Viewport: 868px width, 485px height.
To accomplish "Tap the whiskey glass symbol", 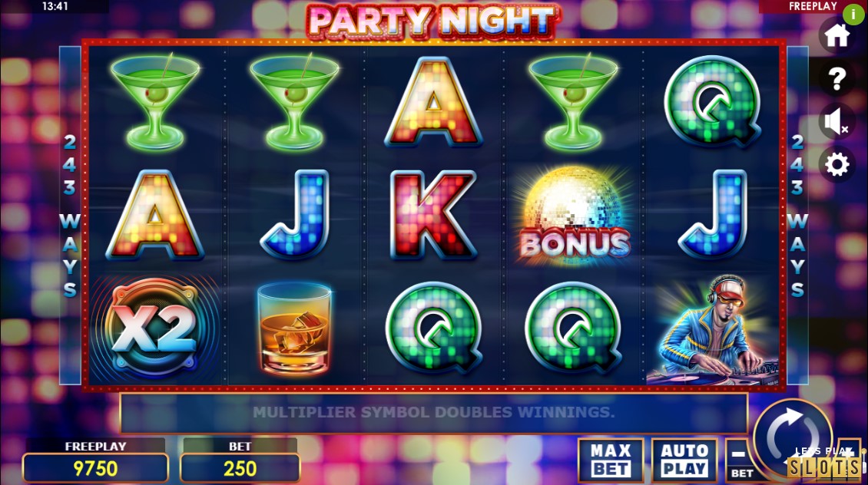I will pyautogui.click(x=294, y=328).
